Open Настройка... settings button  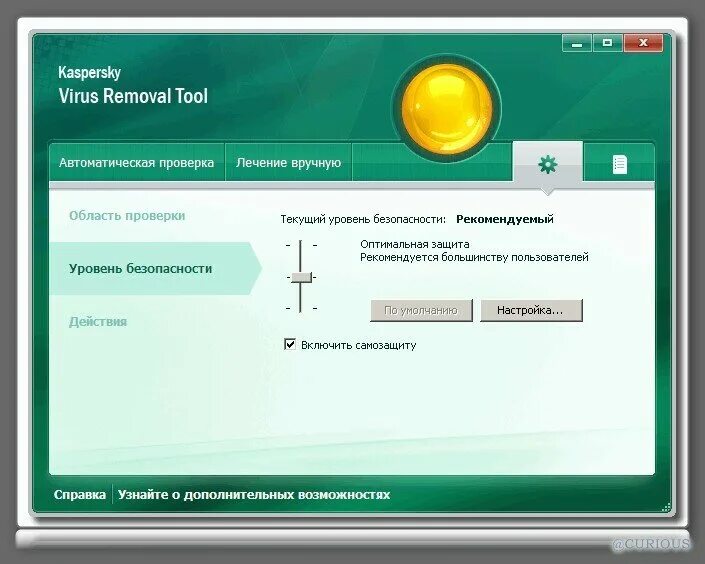(531, 310)
